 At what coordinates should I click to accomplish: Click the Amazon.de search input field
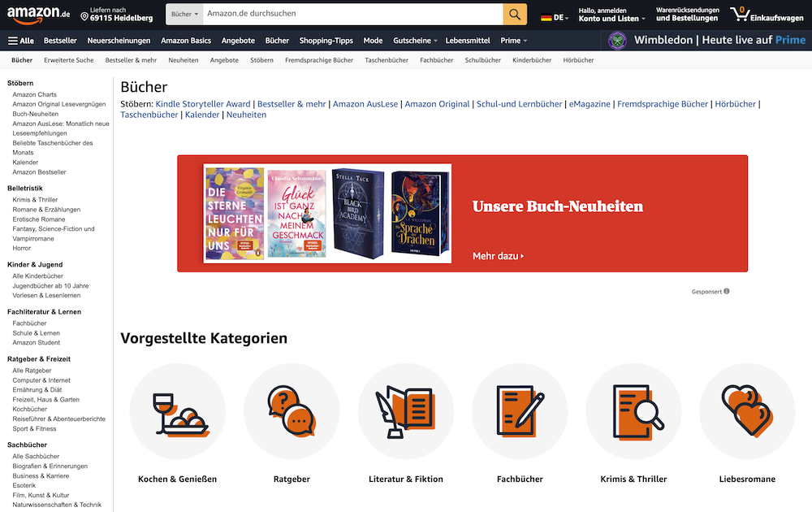click(x=352, y=14)
